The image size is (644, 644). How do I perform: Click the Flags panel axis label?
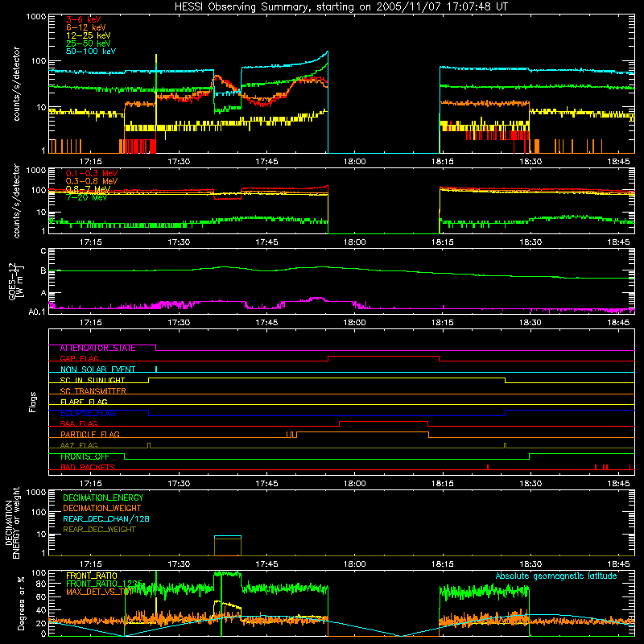(33, 402)
